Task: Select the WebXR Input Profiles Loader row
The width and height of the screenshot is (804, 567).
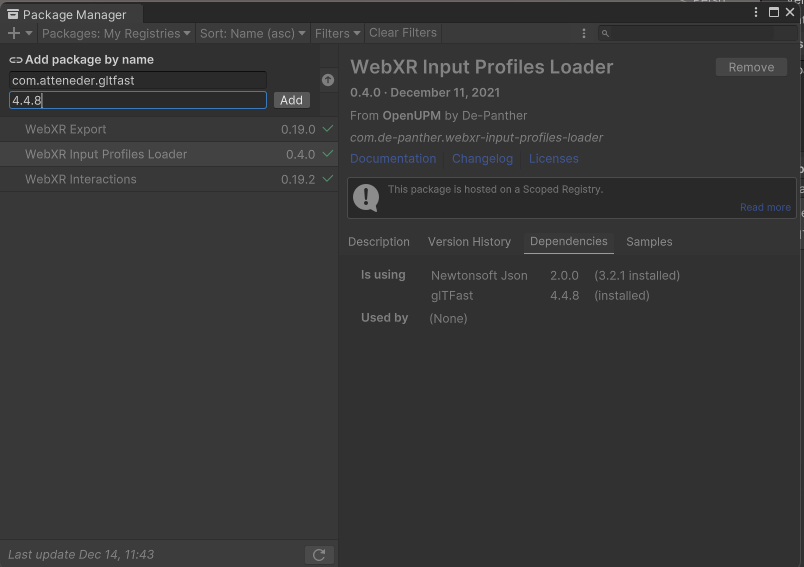Action: point(169,154)
